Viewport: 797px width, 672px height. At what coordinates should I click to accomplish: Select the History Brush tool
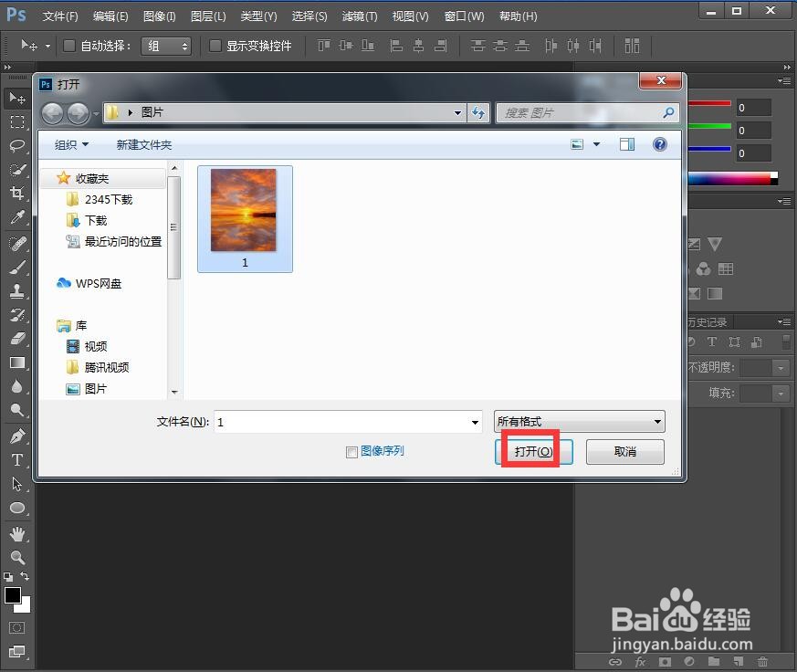[16, 315]
